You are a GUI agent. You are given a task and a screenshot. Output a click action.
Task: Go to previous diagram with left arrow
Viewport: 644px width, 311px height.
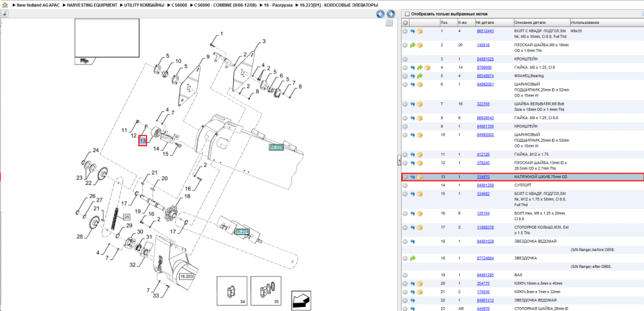coord(381,14)
